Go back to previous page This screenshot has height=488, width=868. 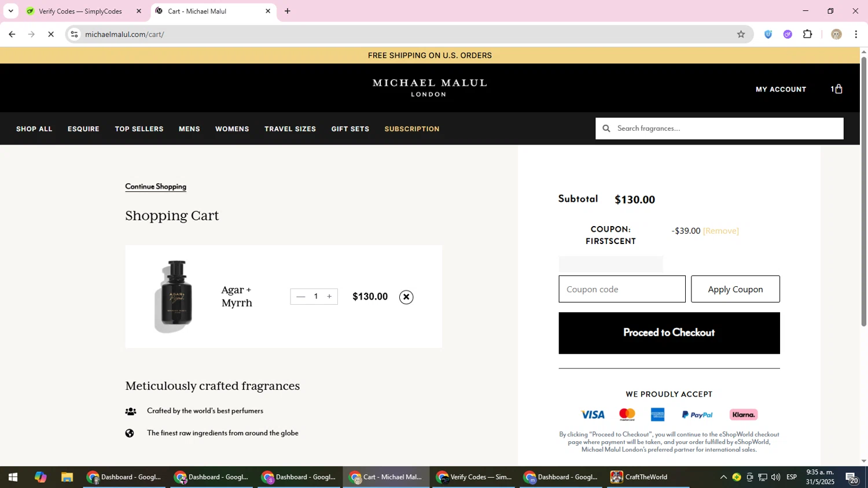coord(12,34)
